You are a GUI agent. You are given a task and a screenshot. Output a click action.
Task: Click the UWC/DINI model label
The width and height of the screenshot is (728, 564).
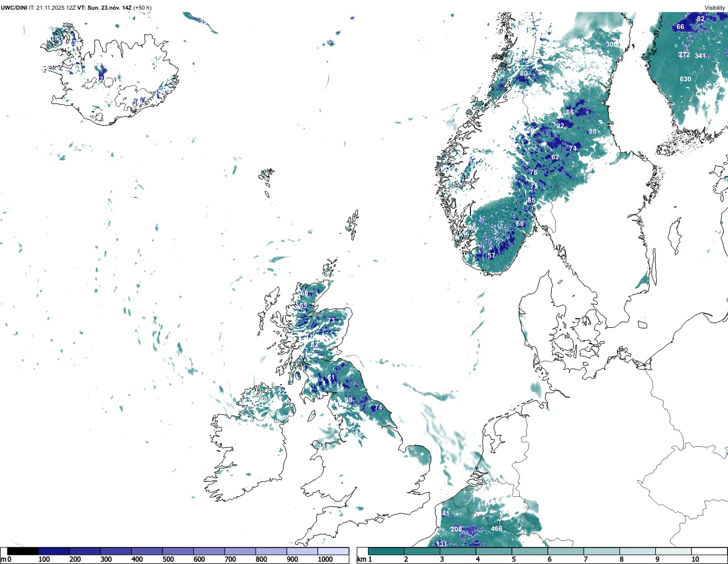[14, 7]
